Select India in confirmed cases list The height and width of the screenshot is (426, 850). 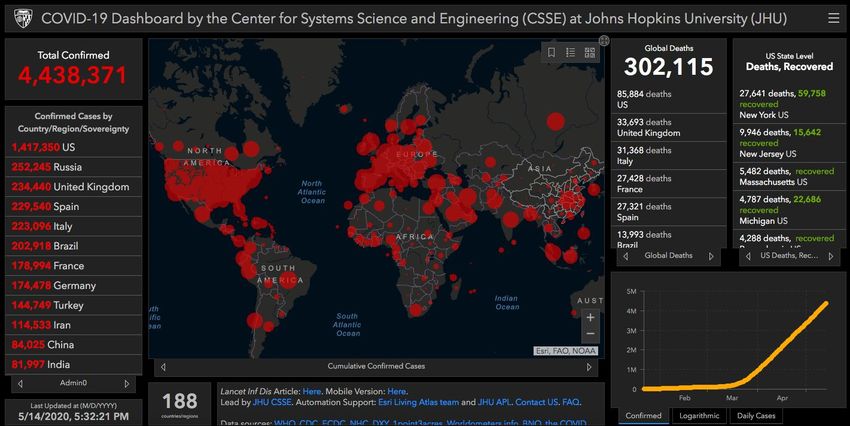74,365
